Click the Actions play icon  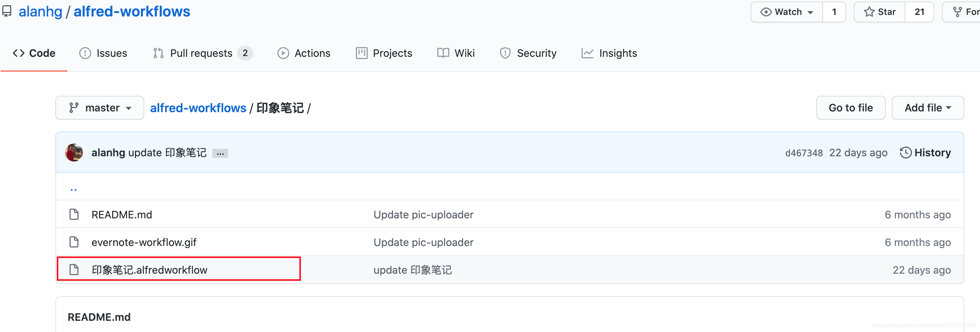pos(283,53)
